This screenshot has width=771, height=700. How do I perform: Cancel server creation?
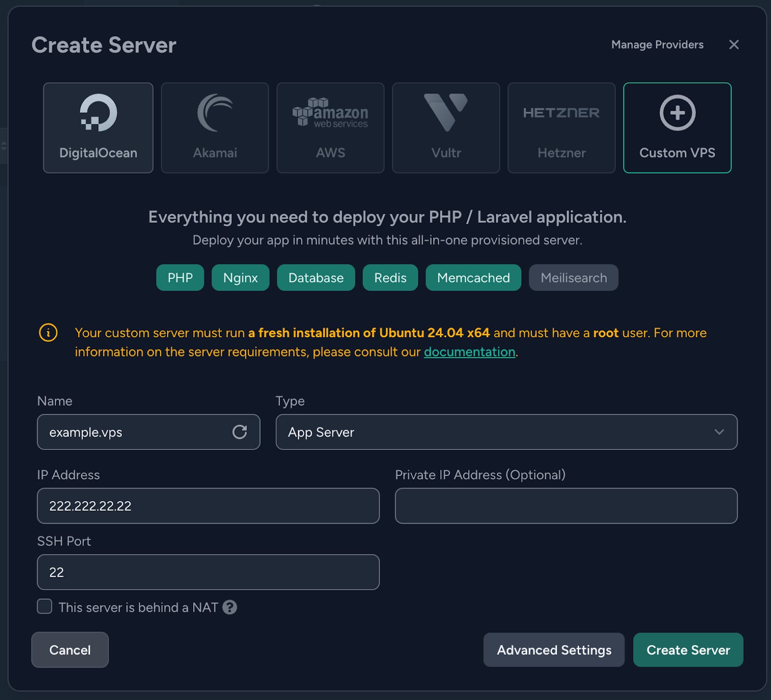[x=70, y=650]
